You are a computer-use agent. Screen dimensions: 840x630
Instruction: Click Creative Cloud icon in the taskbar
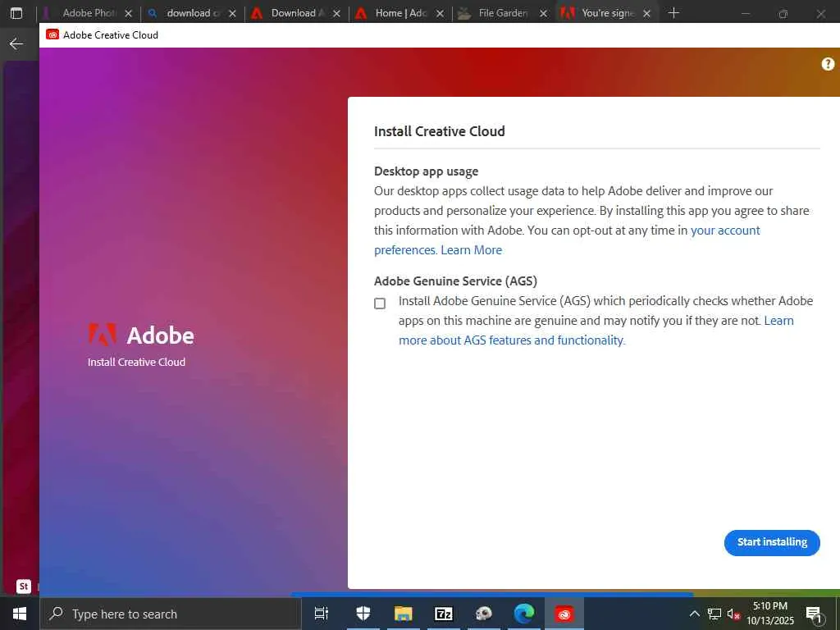(x=564, y=614)
